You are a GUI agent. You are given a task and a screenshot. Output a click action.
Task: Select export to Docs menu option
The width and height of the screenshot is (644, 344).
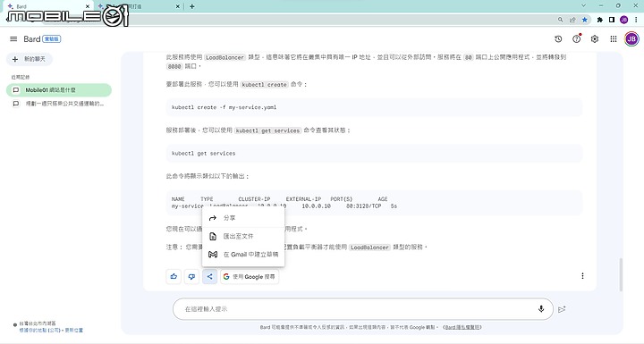(243, 236)
